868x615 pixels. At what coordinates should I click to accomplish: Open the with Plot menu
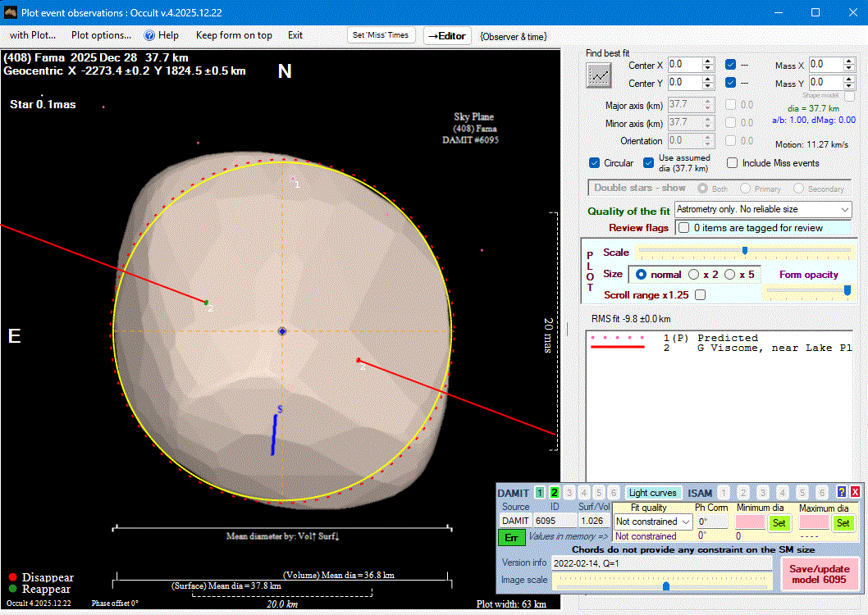click(x=33, y=35)
